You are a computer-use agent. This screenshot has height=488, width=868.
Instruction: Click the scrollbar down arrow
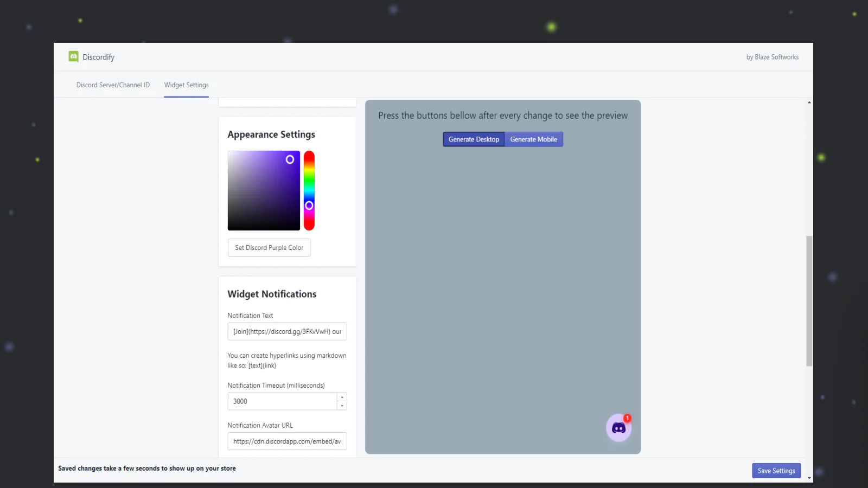coord(809,478)
